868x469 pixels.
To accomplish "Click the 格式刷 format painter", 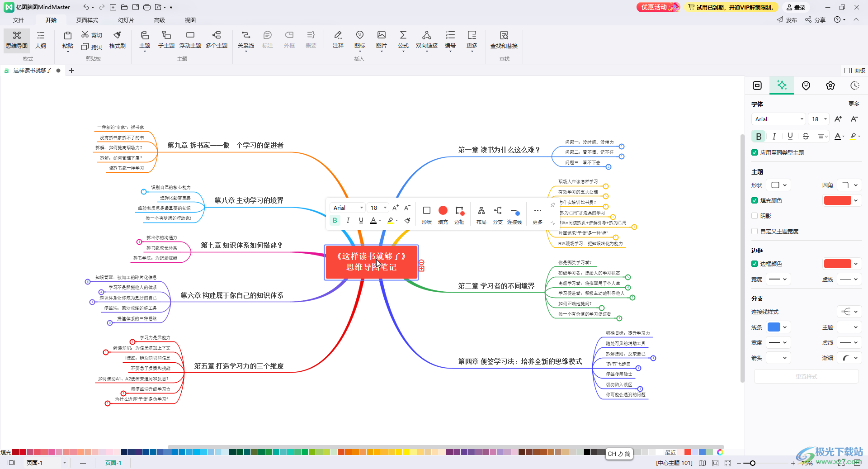I will point(117,40).
